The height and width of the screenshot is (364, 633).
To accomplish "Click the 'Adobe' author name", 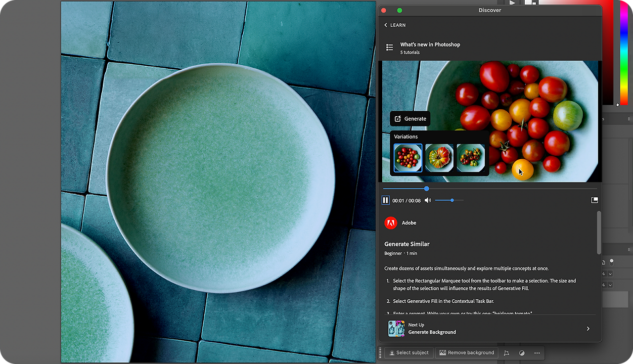I will pyautogui.click(x=409, y=223).
